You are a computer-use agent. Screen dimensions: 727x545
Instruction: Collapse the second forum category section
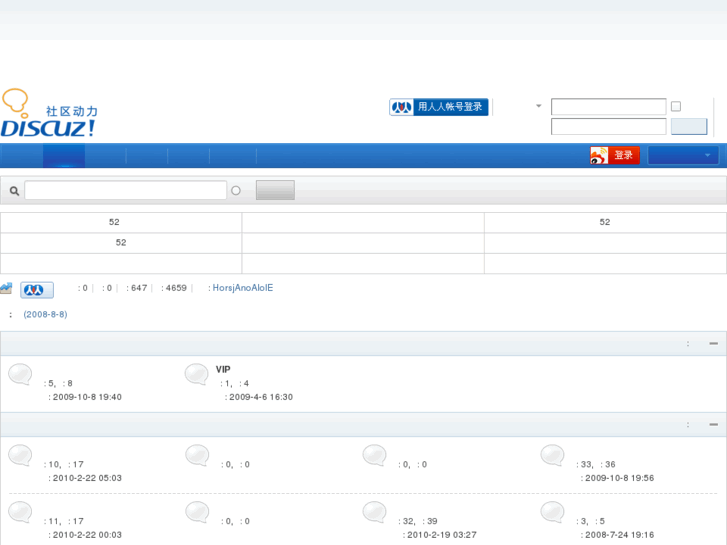click(714, 425)
